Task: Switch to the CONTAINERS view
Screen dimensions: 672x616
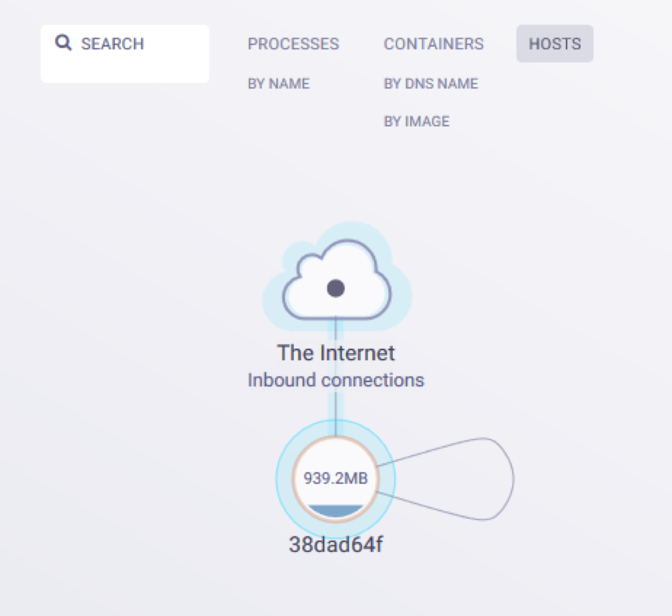Action: coord(433,43)
